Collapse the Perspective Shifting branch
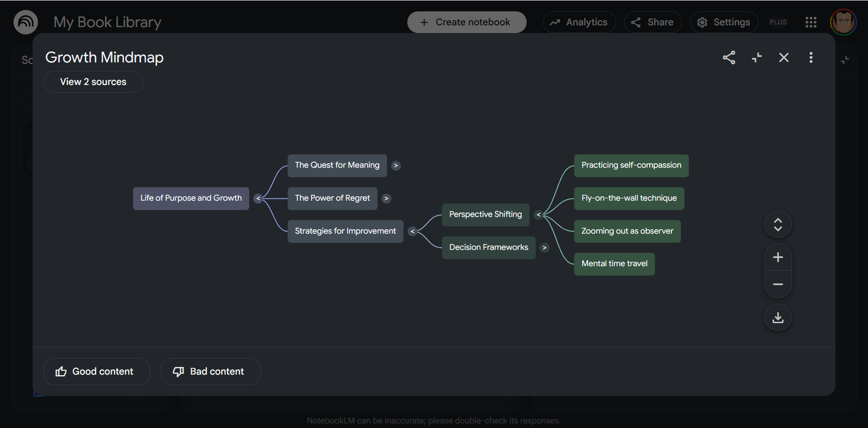868x428 pixels. tap(538, 215)
